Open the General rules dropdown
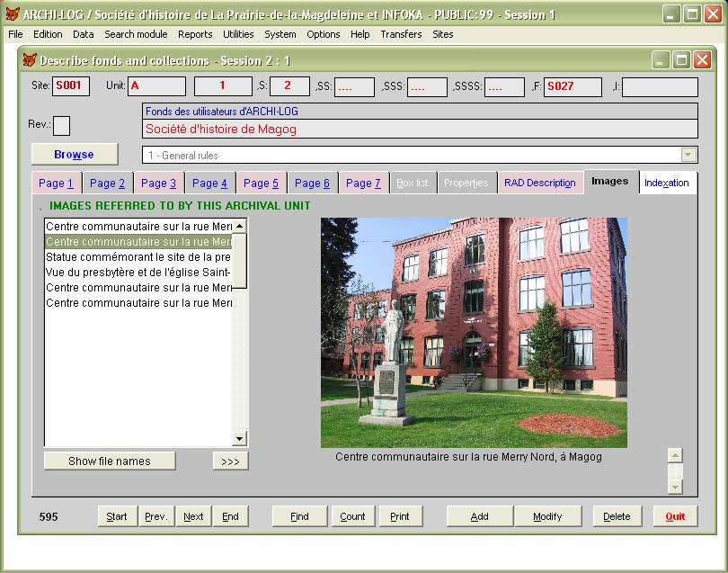This screenshot has height=573, width=728. click(x=688, y=155)
